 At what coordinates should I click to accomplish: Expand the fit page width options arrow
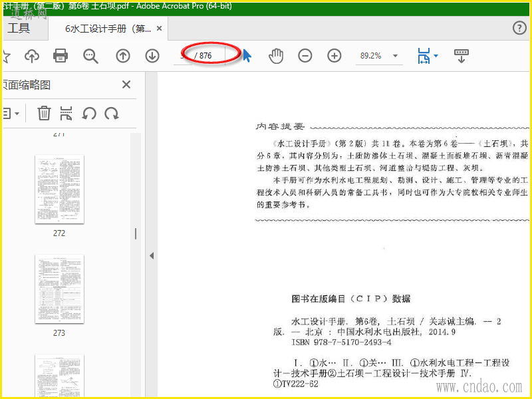coord(436,56)
